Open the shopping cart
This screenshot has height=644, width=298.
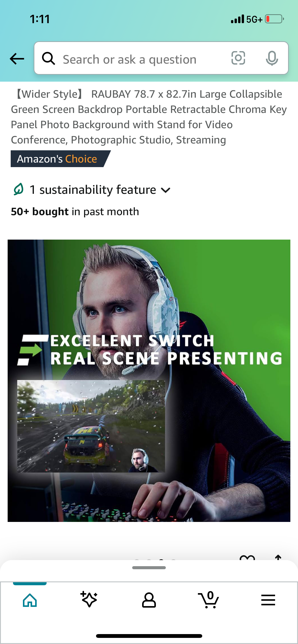pos(208,600)
